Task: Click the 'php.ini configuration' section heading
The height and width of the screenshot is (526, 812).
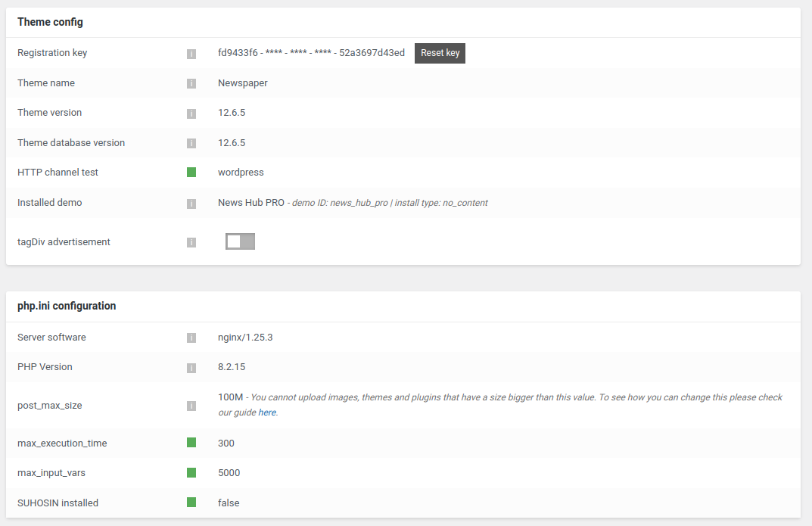Action: tap(67, 306)
